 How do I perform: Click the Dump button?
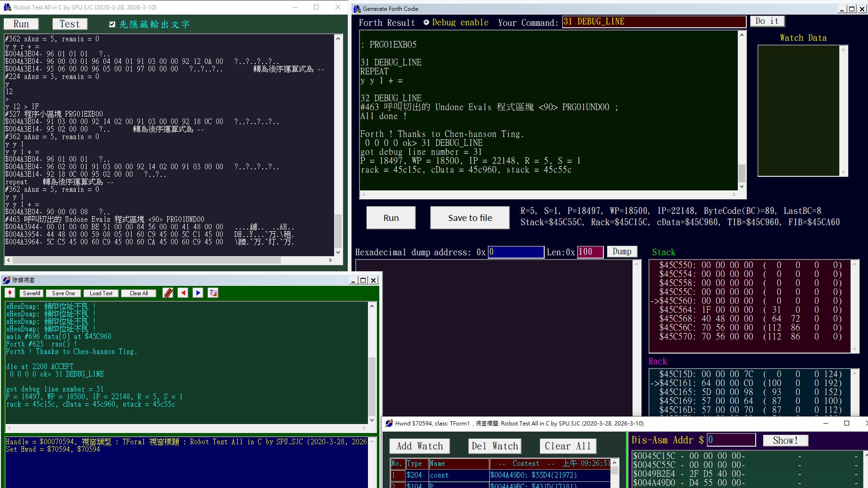coord(622,252)
